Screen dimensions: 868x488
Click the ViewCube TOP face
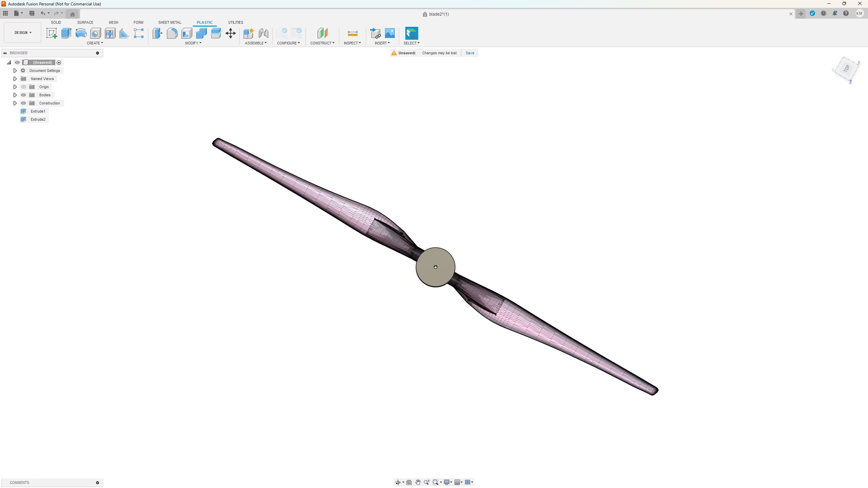click(x=846, y=69)
